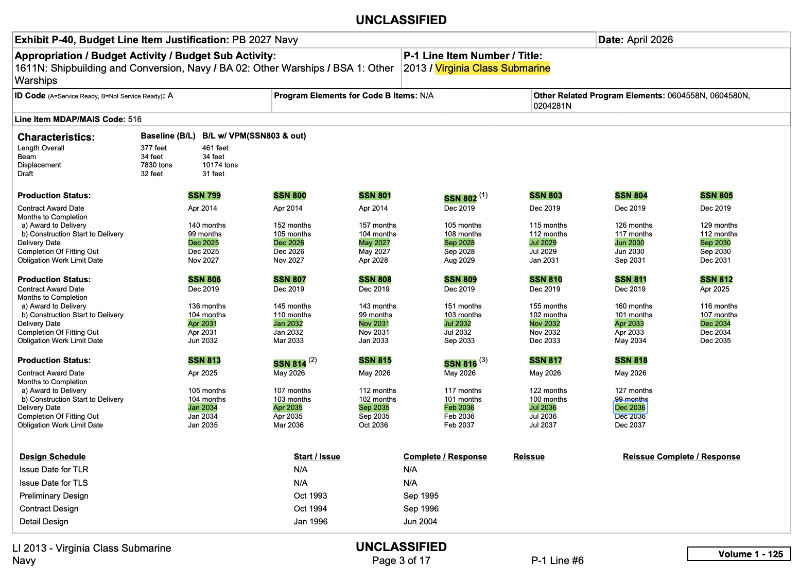Screen dimensions: 800x581
Task: Click 'Issue Date for TLR' label
Action: pos(54,469)
